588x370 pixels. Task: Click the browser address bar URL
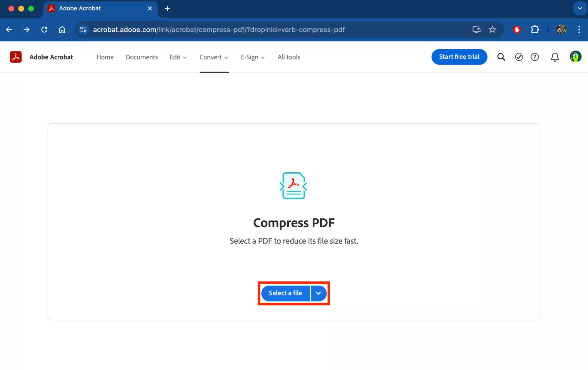pos(219,30)
